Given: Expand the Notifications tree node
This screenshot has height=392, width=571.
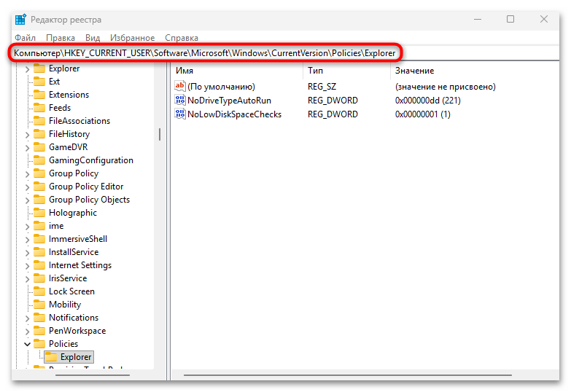Looking at the screenshot, I should 27,318.
